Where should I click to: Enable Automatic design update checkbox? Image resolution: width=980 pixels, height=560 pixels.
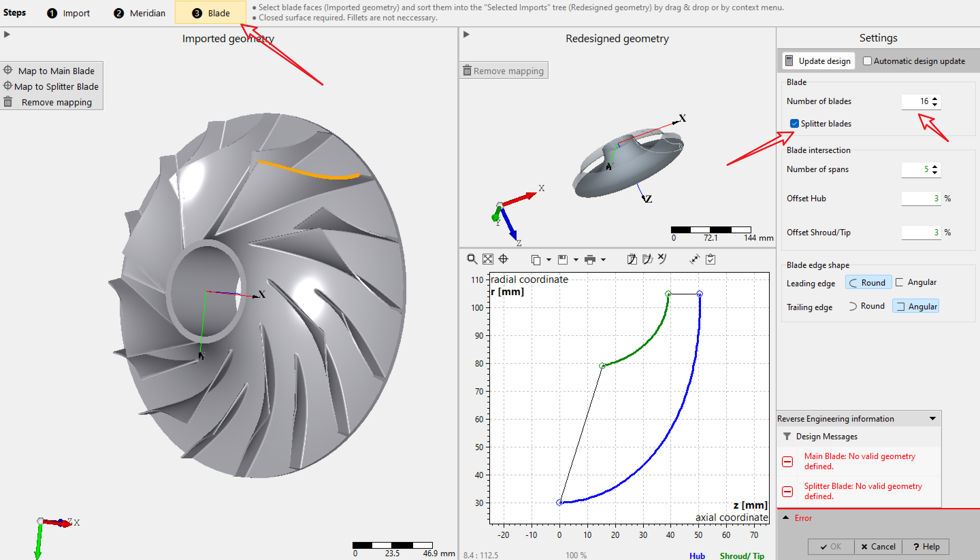(867, 61)
